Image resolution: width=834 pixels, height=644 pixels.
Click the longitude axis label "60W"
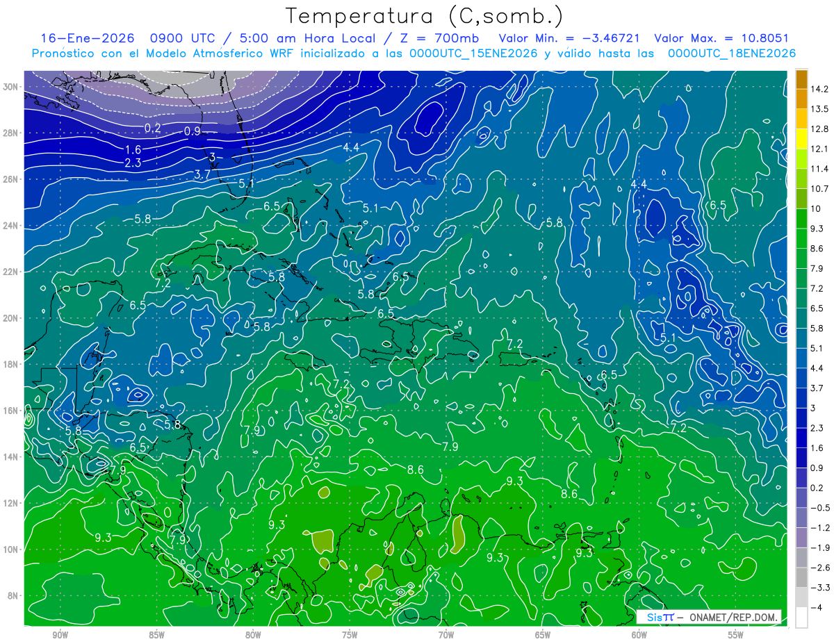click(x=639, y=635)
